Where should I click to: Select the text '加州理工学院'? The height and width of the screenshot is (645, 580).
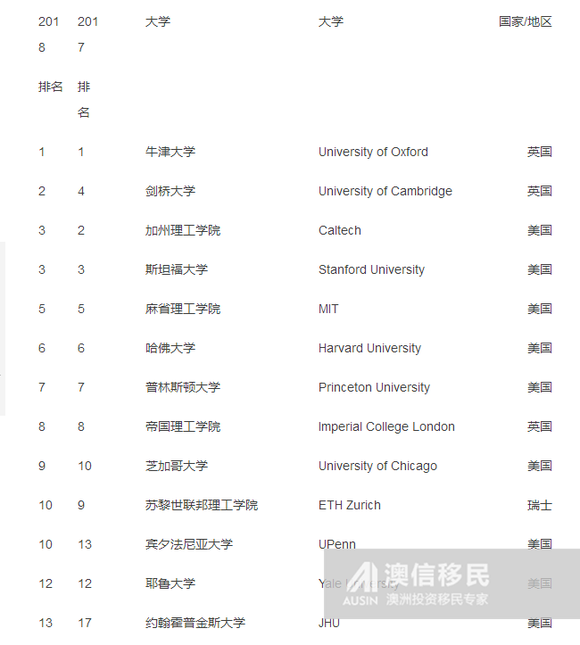(183, 230)
